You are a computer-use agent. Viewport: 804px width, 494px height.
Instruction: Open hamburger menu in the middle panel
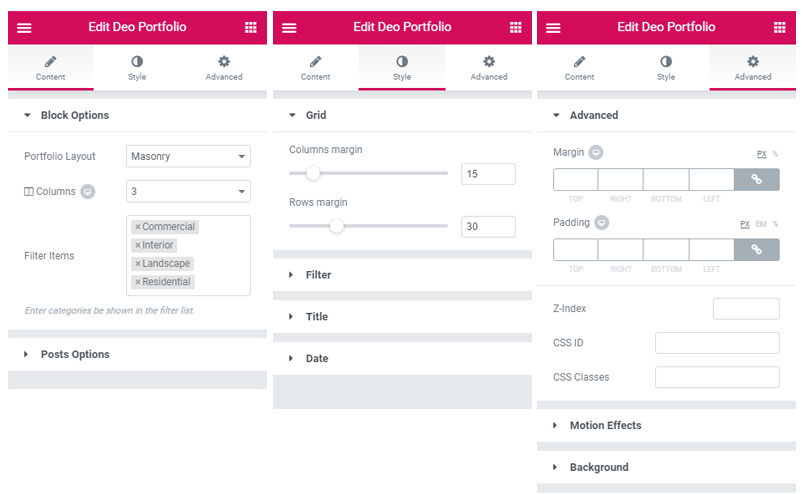[289, 27]
